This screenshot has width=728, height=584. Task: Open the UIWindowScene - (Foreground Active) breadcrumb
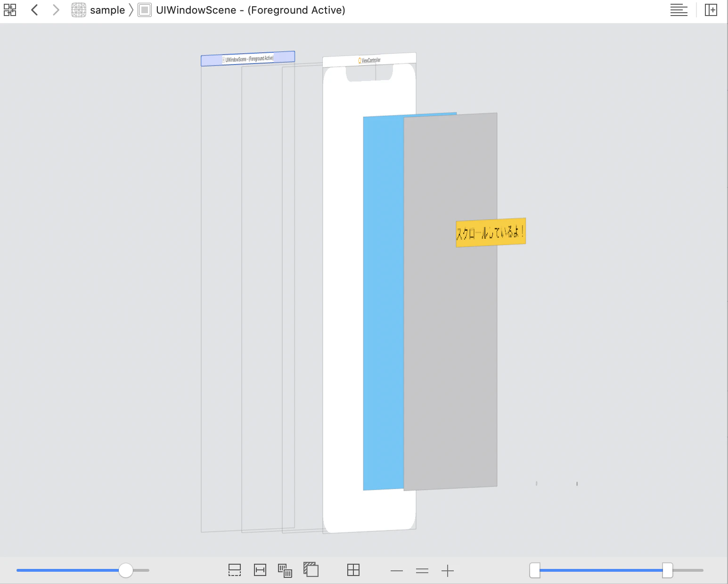point(242,10)
